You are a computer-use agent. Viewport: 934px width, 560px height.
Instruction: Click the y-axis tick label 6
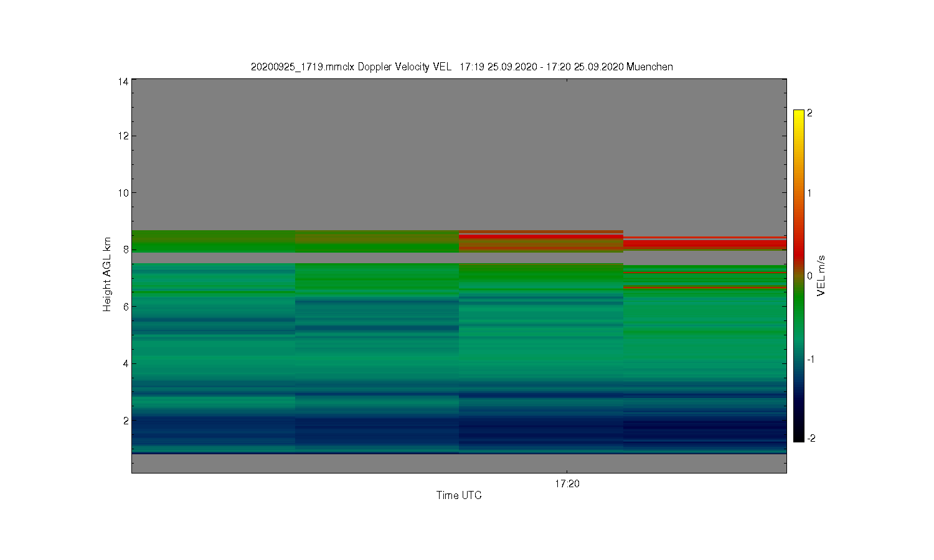[x=126, y=307]
